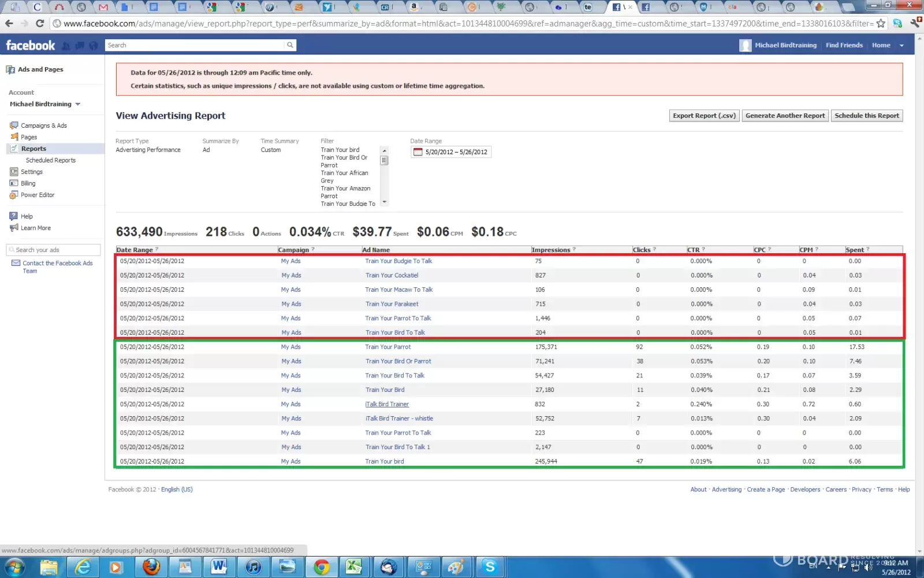Open Train Your Macaw To Talk ad
Image resolution: width=924 pixels, height=578 pixels.
point(399,290)
